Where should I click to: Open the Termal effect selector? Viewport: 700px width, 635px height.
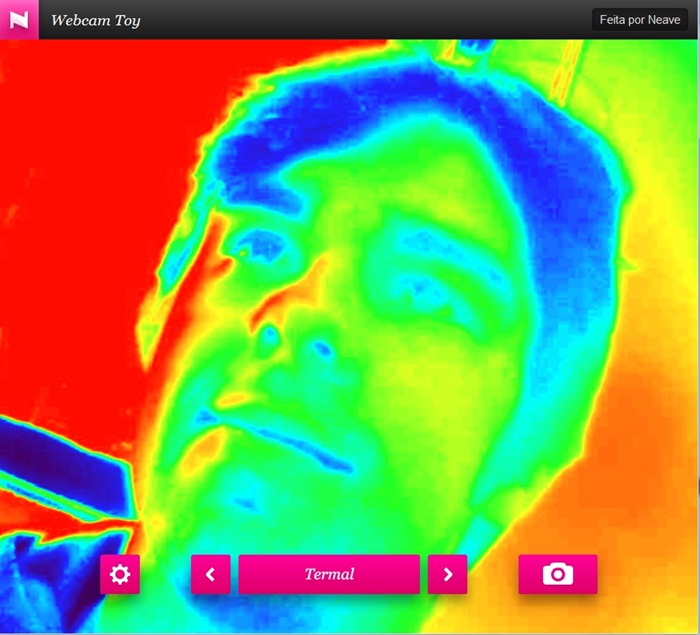329,574
